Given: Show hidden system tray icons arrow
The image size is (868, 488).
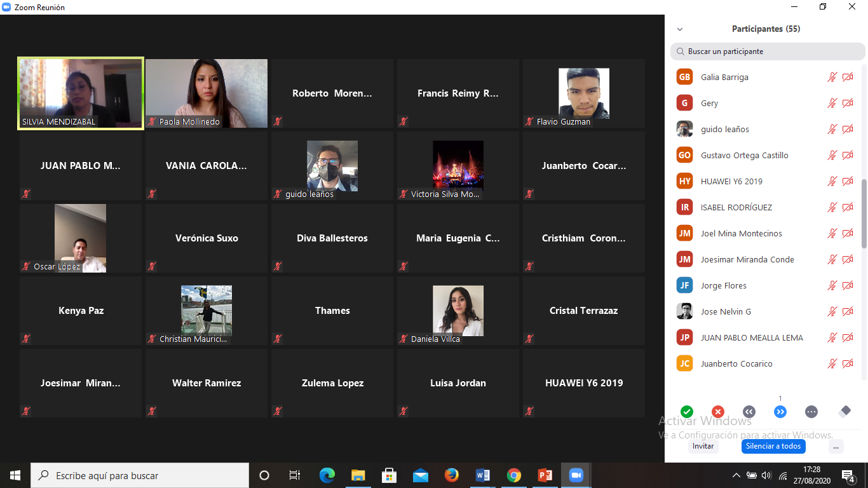Looking at the screenshot, I should coord(736,475).
